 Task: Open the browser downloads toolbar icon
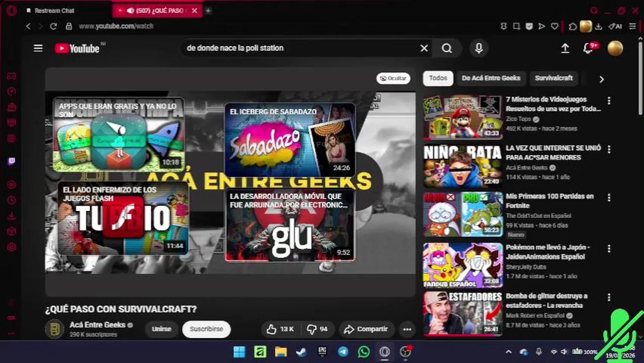pos(598,26)
